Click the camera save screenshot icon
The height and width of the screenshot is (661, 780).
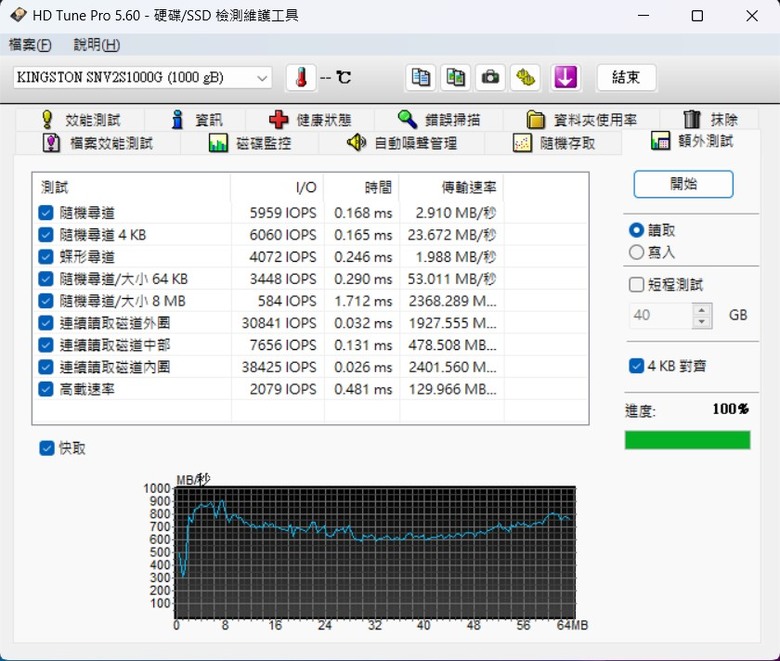(x=490, y=78)
